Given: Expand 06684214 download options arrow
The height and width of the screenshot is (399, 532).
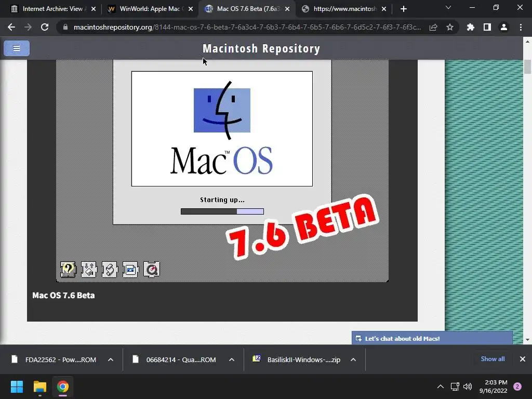Looking at the screenshot, I should pyautogui.click(x=232, y=360).
